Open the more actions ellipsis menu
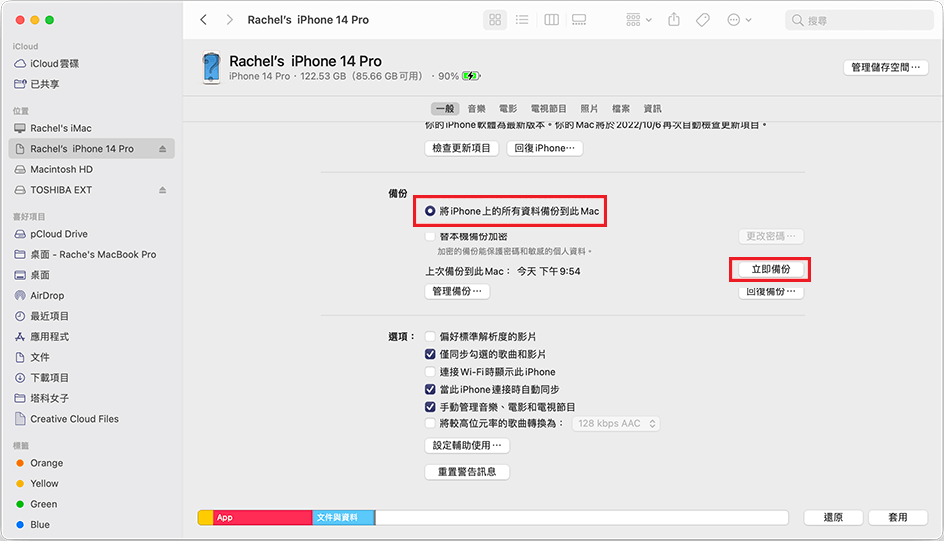 pyautogui.click(x=739, y=20)
